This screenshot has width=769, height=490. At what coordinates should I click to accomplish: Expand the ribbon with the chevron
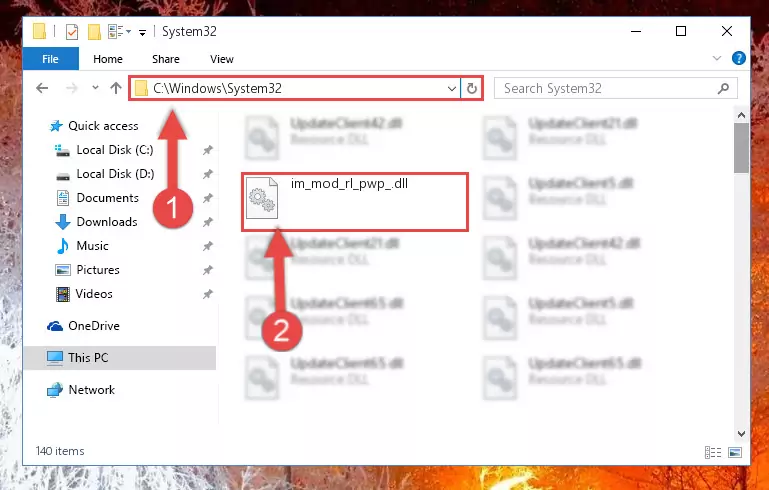coord(717,58)
